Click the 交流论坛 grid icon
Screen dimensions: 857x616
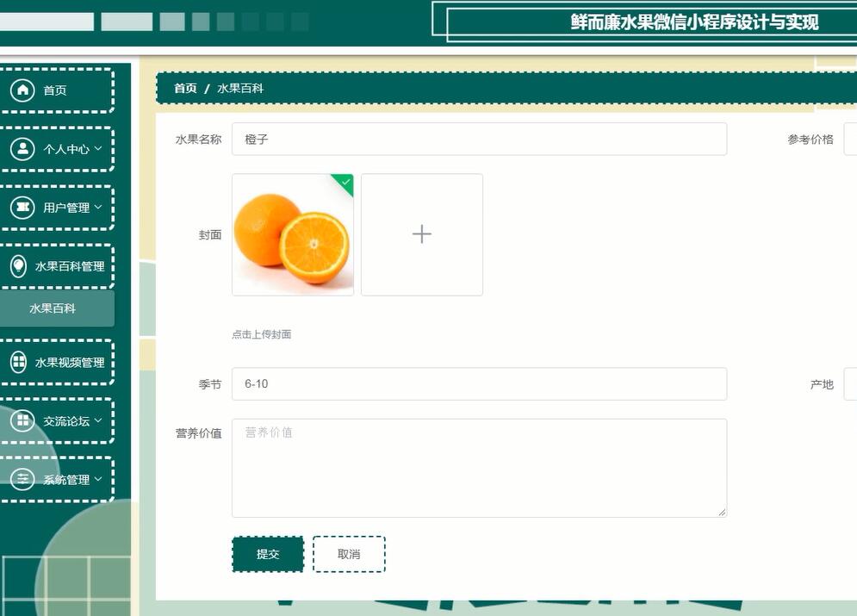pyautogui.click(x=22, y=421)
